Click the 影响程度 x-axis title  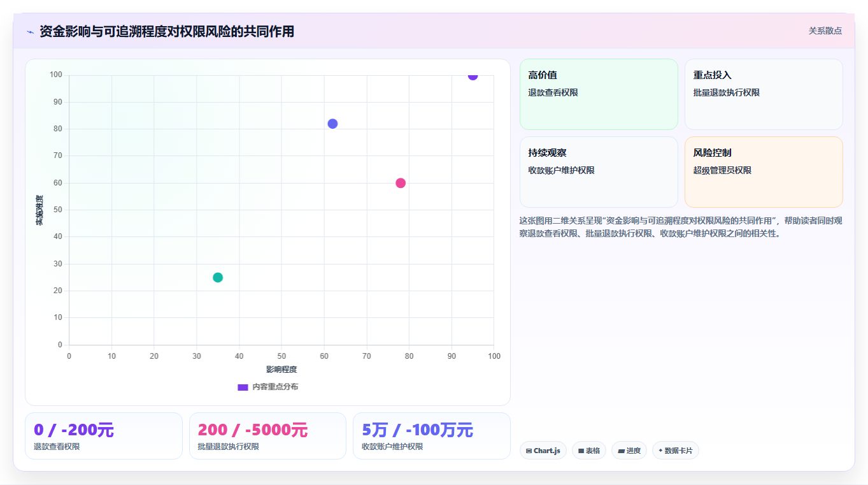tap(281, 370)
